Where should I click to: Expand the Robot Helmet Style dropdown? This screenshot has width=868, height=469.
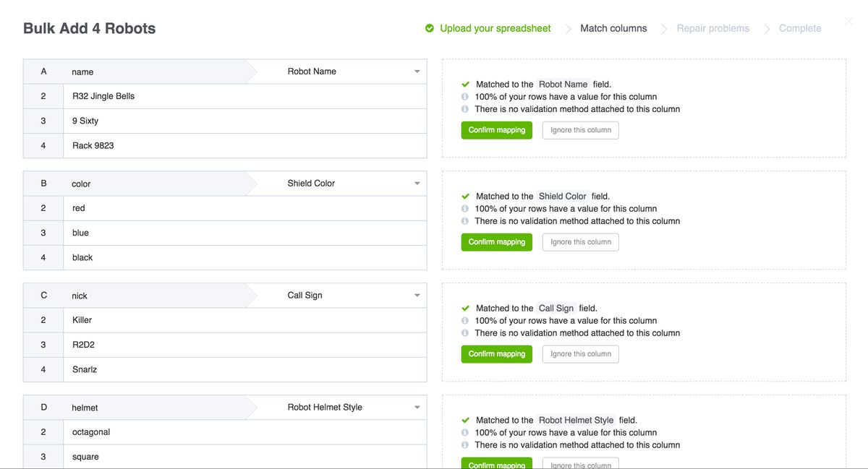(417, 408)
